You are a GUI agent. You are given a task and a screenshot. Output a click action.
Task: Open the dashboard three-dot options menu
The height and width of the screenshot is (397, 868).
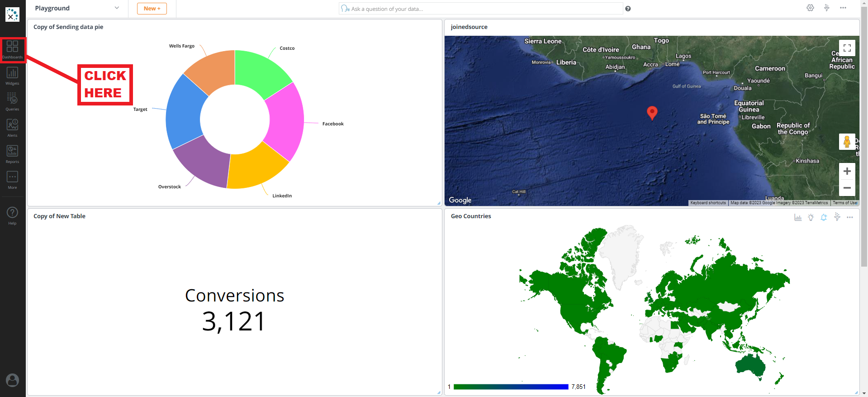(x=843, y=8)
